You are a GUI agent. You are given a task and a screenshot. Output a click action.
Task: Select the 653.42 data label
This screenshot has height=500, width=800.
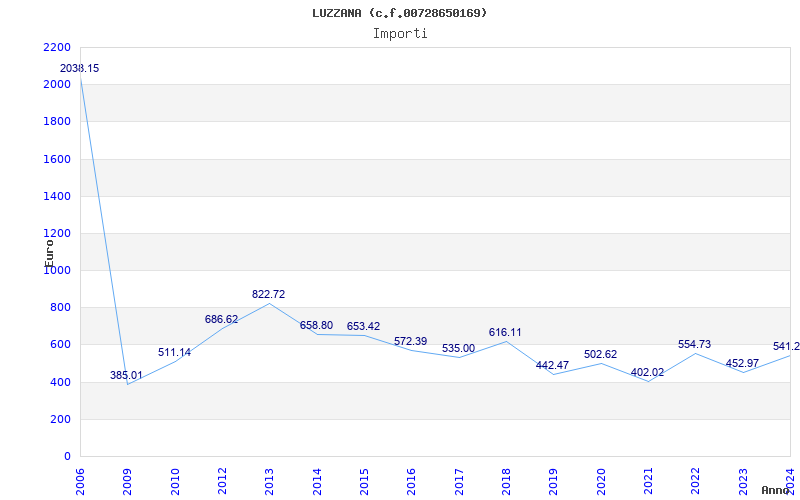click(x=363, y=327)
